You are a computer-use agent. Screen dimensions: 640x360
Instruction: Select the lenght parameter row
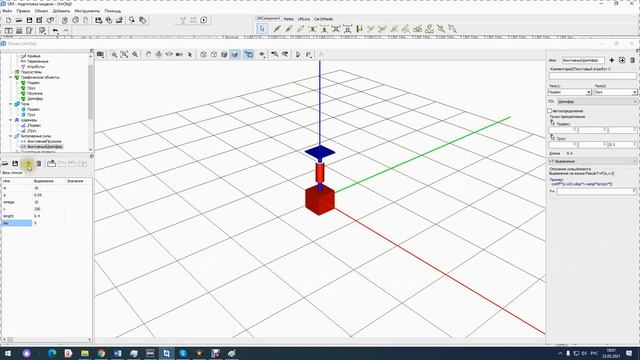[x=46, y=216]
